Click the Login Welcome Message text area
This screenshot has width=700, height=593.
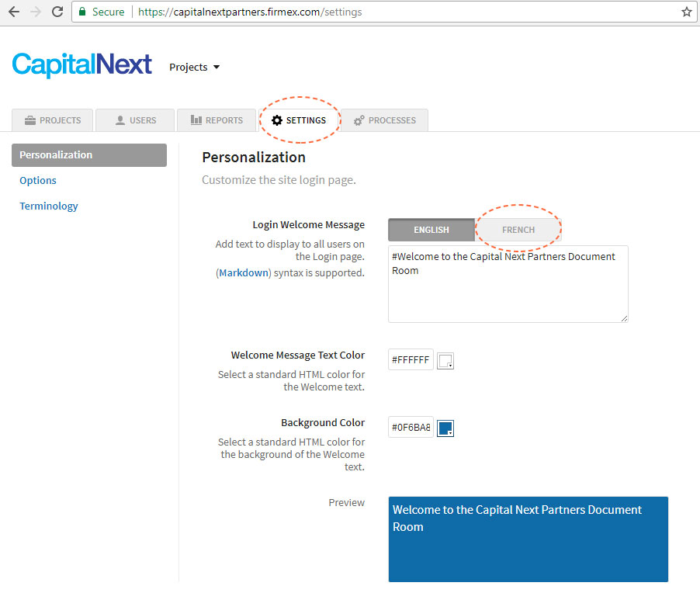tap(508, 284)
